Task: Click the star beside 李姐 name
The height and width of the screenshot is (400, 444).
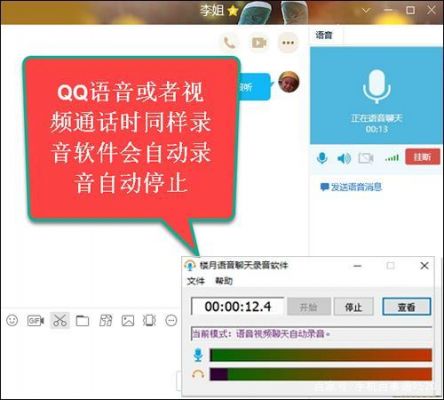Action: click(x=233, y=11)
